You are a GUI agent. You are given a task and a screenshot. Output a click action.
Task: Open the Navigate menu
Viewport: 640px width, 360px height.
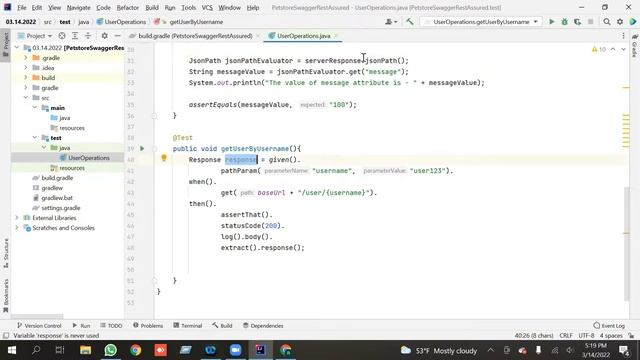(x=78, y=7)
